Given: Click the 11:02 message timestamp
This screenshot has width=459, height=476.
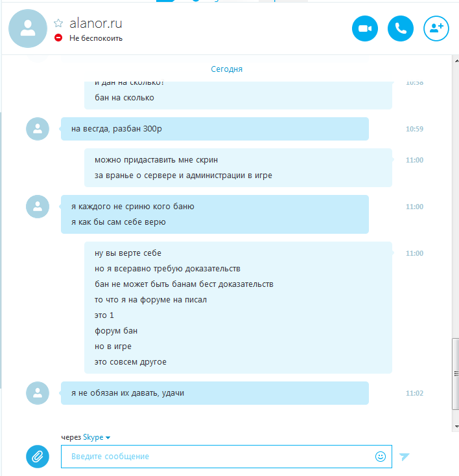Looking at the screenshot, I should tap(415, 393).
